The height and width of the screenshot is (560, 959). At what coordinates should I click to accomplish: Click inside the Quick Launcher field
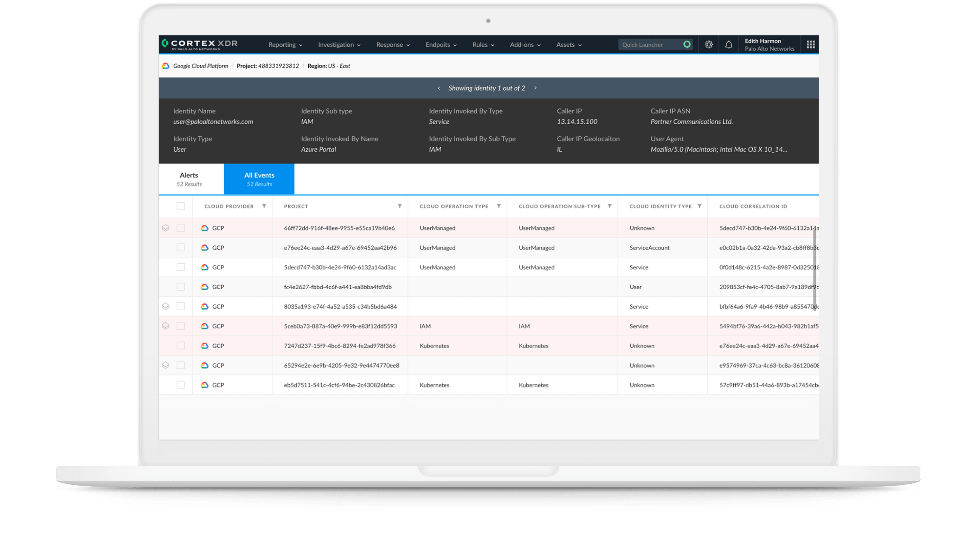[647, 44]
